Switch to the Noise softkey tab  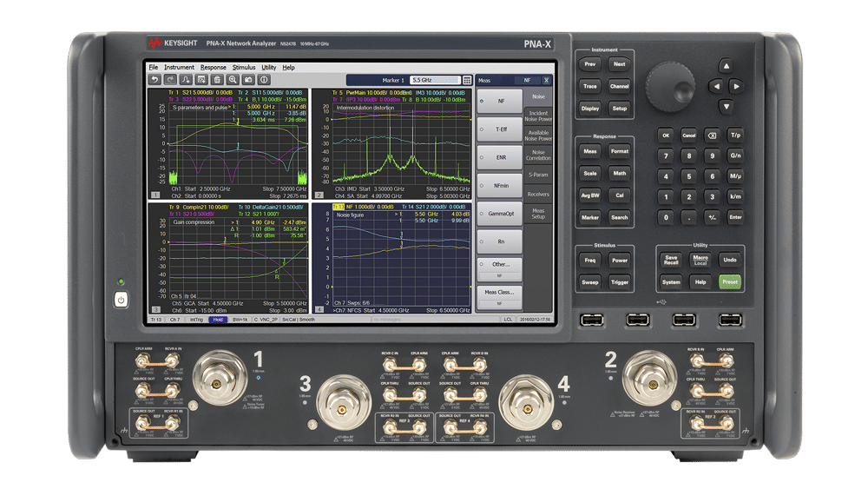[x=538, y=97]
